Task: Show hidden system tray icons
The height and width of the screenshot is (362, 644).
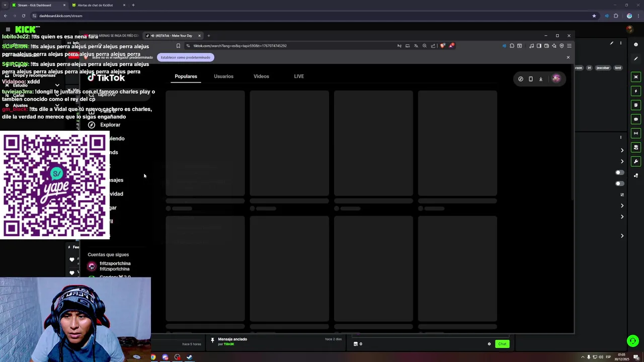Action: tap(583, 357)
